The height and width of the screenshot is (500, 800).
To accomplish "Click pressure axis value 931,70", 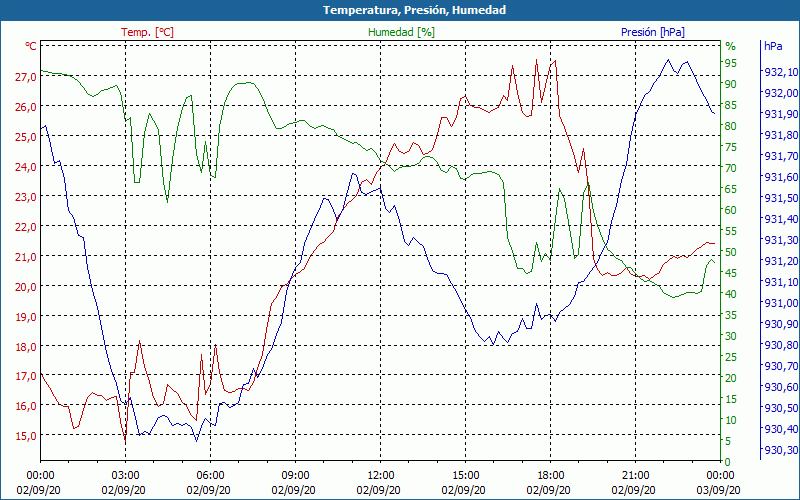I will point(781,156).
